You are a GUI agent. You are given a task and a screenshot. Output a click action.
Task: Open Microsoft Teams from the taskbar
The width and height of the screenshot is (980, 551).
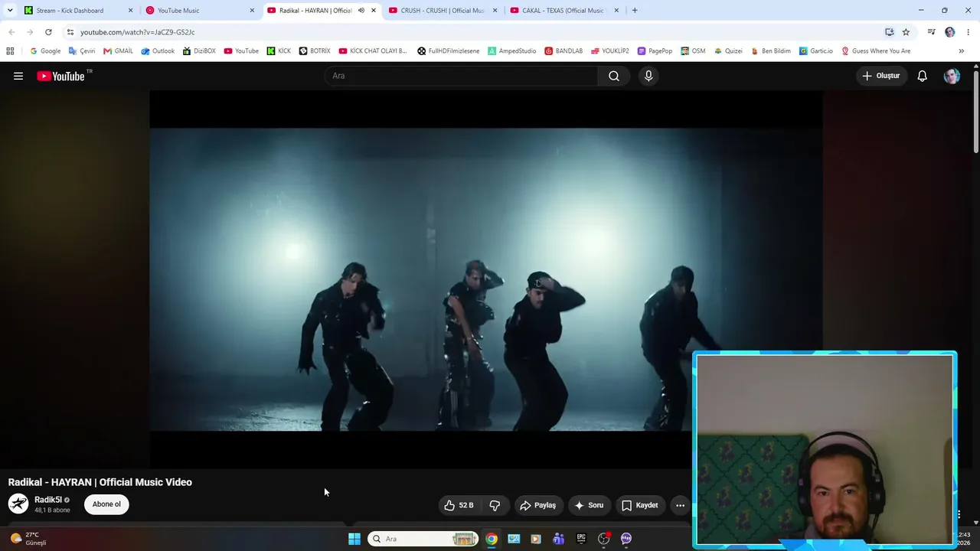558,539
